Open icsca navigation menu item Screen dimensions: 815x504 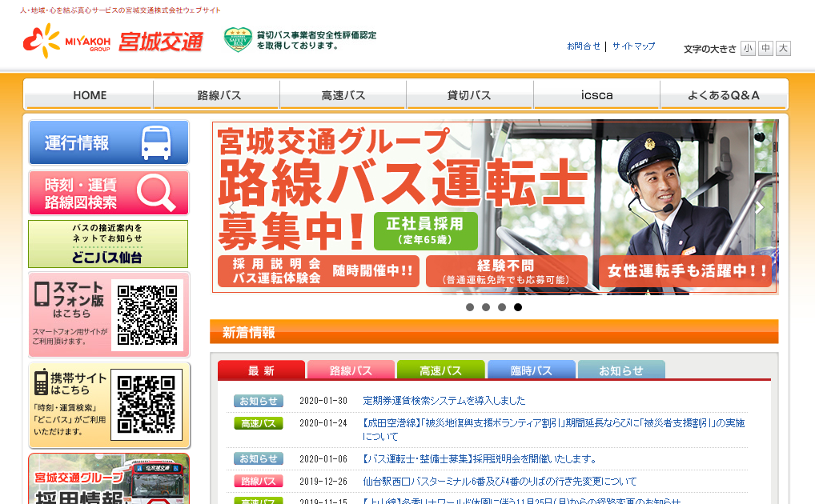[x=596, y=95]
